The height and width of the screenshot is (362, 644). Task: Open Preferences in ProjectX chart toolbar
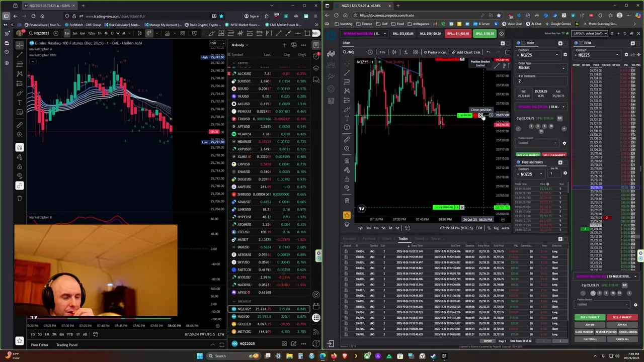(435, 52)
